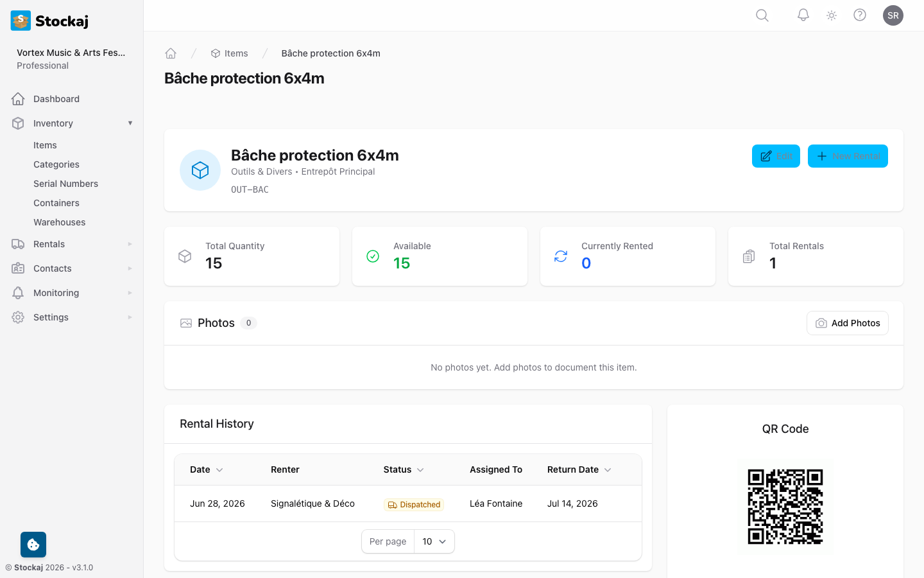Sort rental history by Return Date

pos(577,469)
